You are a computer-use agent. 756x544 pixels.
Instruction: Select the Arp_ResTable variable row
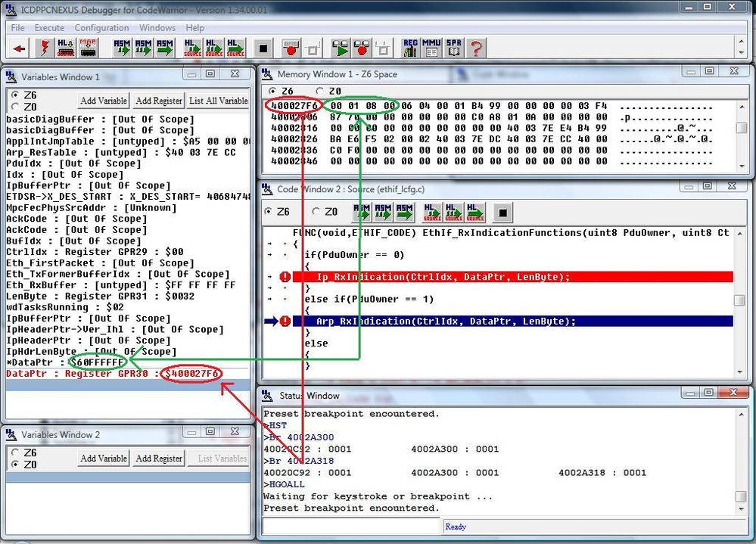click(128, 152)
